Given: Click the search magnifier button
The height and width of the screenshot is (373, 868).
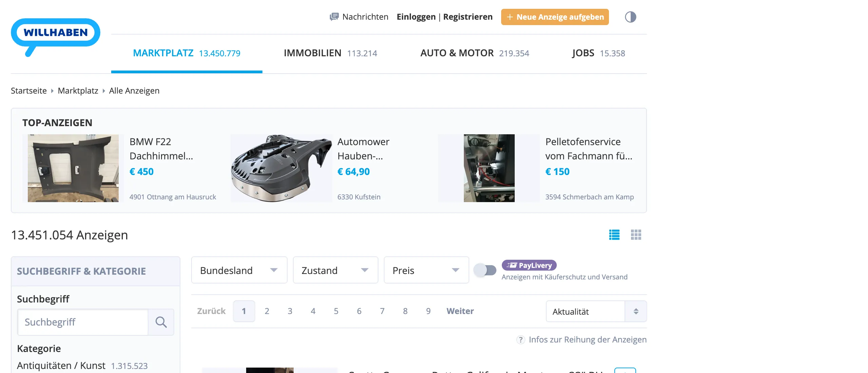Looking at the screenshot, I should point(161,322).
